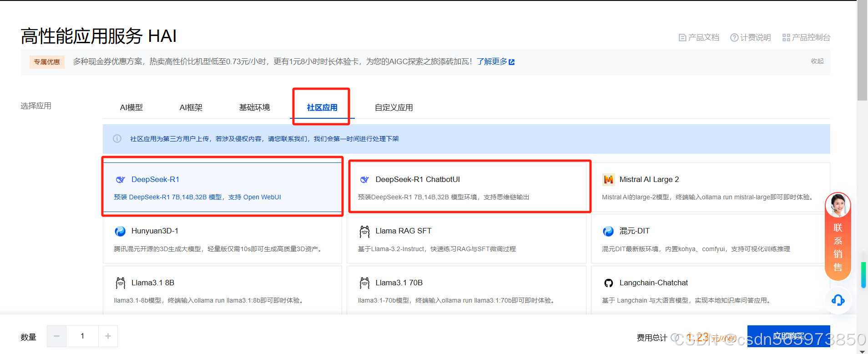The width and height of the screenshot is (868, 354).
Task: Click the Llama3.1 70B llama icon
Action: point(364,283)
